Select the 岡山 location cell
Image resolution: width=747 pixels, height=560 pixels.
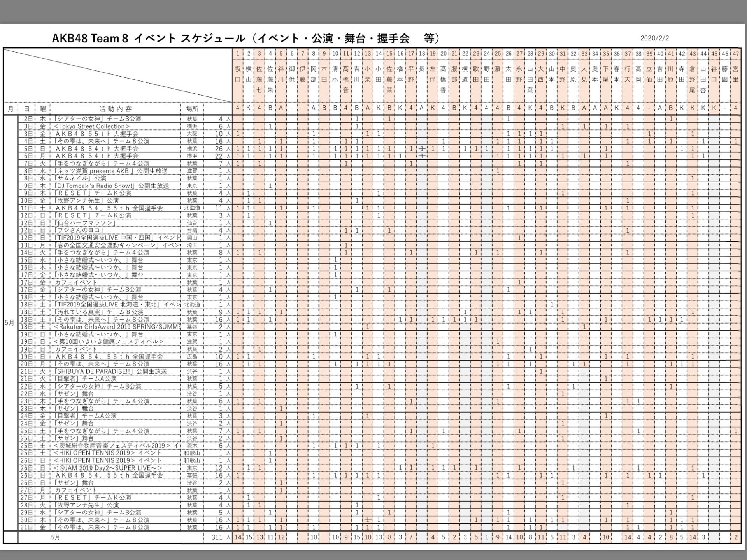(192, 238)
